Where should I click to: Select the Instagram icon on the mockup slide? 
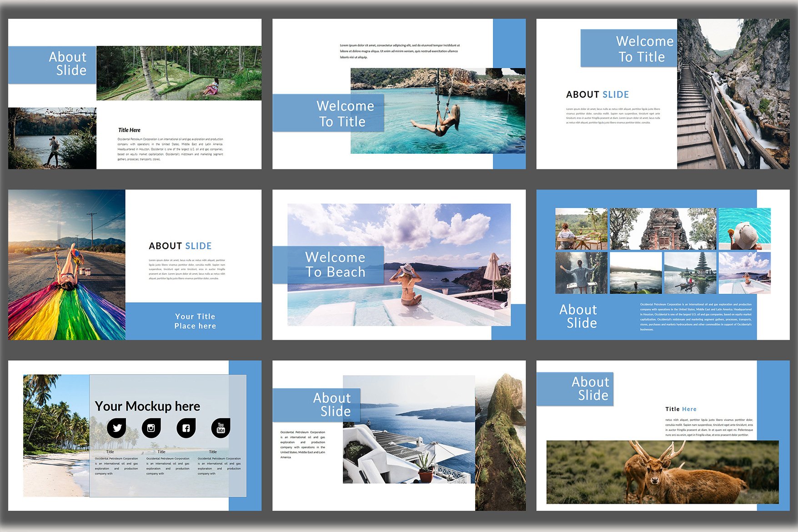point(151,428)
